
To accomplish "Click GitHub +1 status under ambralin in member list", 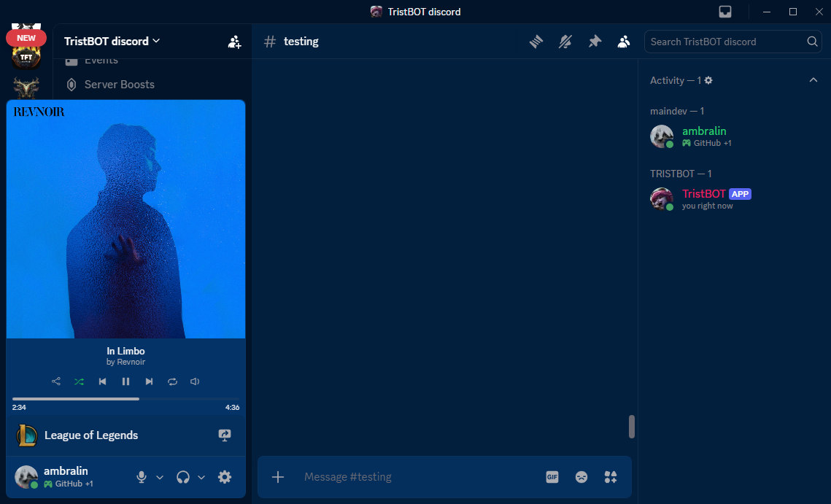I will pyautogui.click(x=706, y=143).
